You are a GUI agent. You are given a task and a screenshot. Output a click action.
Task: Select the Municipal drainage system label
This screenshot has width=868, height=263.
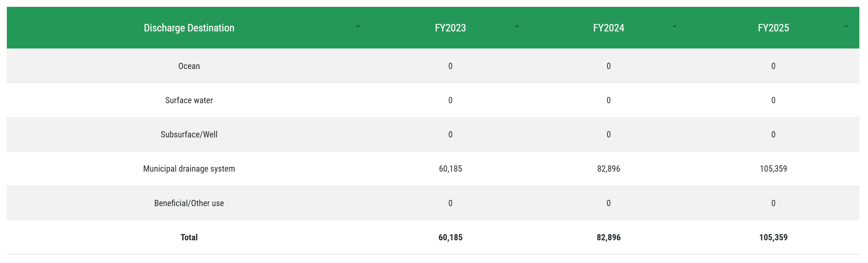(x=189, y=169)
